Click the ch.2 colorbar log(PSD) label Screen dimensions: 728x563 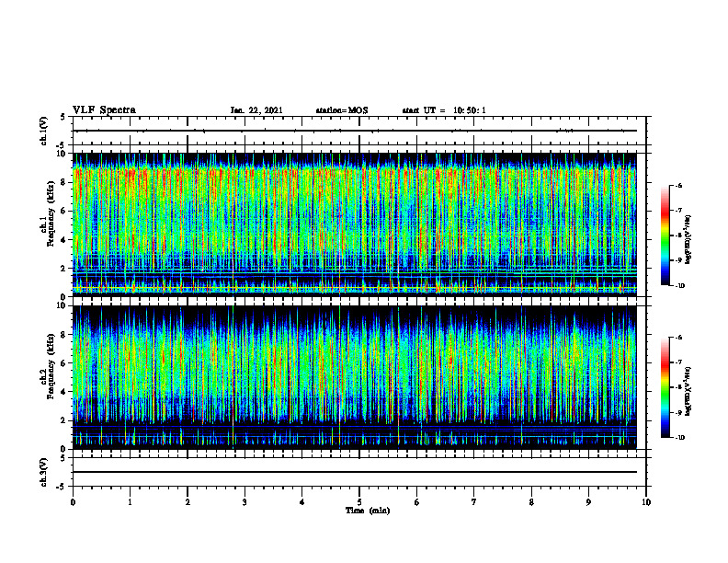point(688,391)
